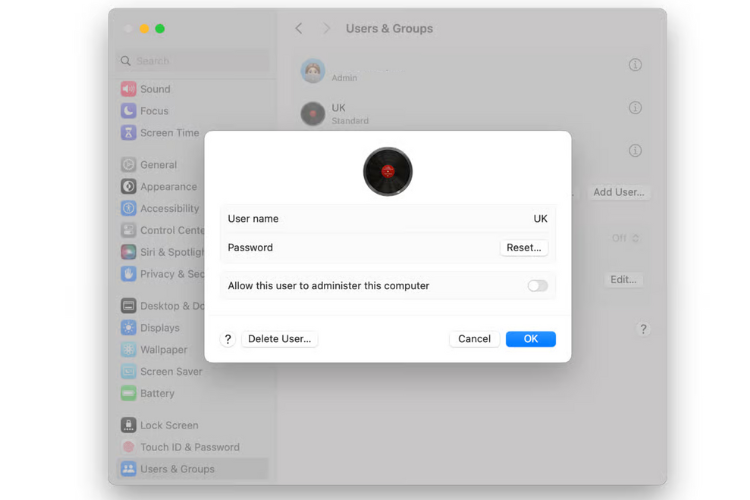This screenshot has height=500, width=750.
Task: Click Add User... button
Action: click(619, 192)
